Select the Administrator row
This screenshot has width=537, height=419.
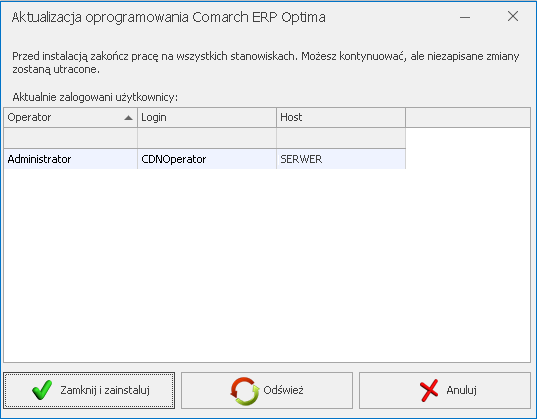pos(205,159)
